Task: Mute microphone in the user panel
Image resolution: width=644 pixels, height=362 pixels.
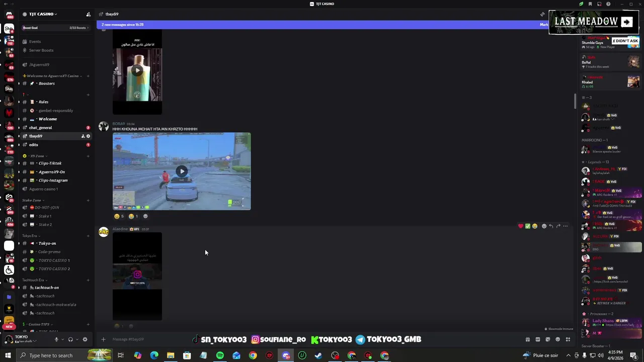Action: tap(56, 339)
